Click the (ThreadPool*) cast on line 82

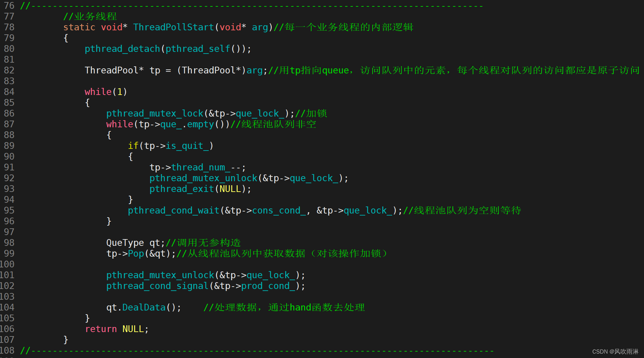[211, 70]
